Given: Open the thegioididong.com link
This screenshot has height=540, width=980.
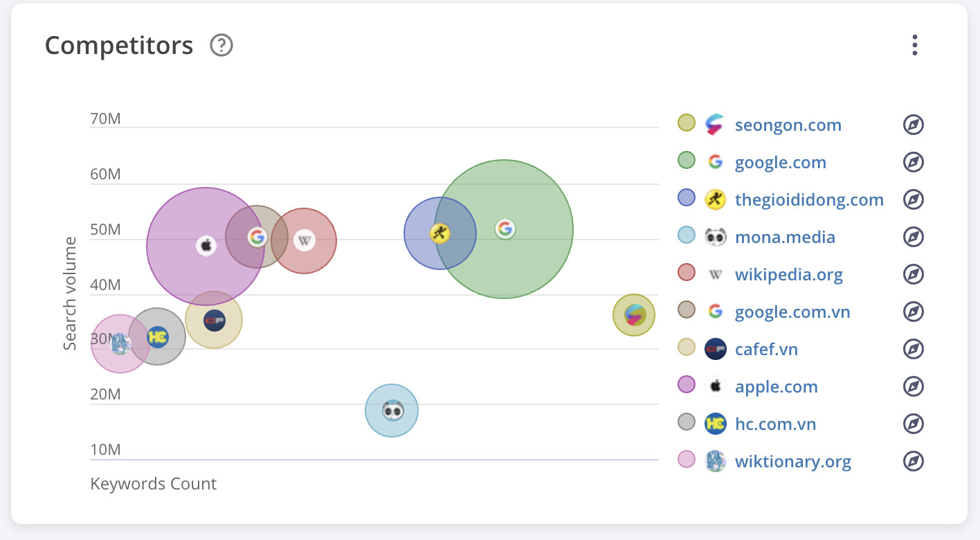Looking at the screenshot, I should (809, 200).
